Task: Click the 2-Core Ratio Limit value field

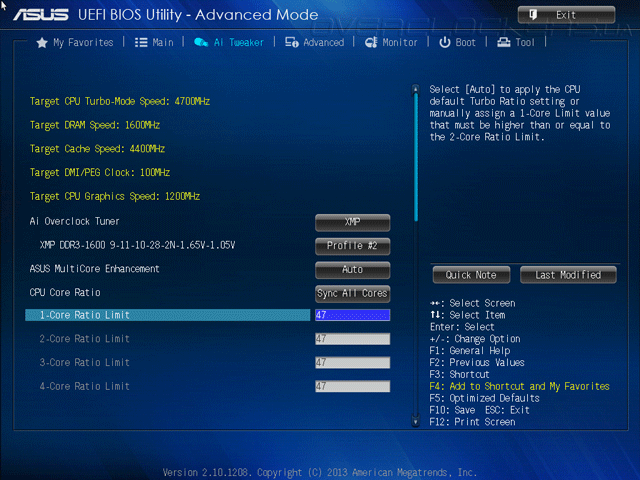Action: 352,339
